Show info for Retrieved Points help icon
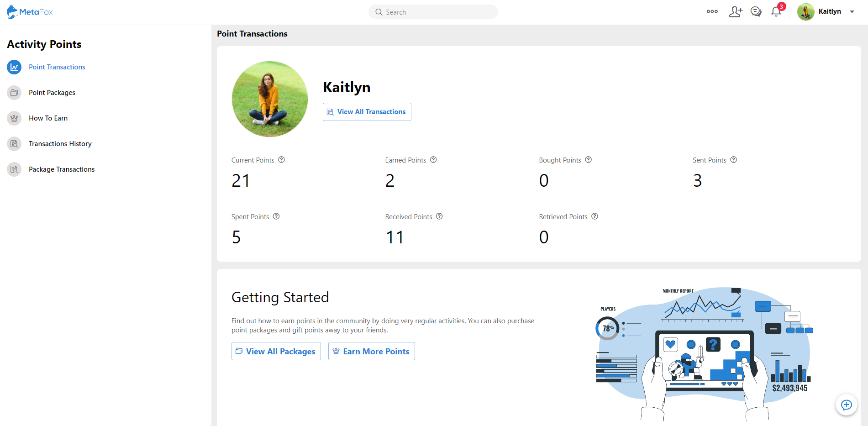Viewport: 868px width, 426px height. (x=594, y=216)
